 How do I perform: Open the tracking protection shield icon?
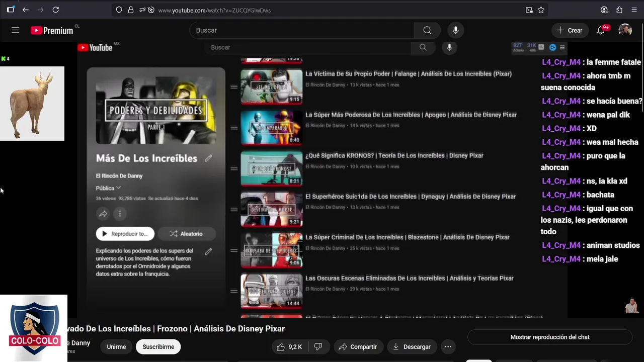click(x=119, y=10)
